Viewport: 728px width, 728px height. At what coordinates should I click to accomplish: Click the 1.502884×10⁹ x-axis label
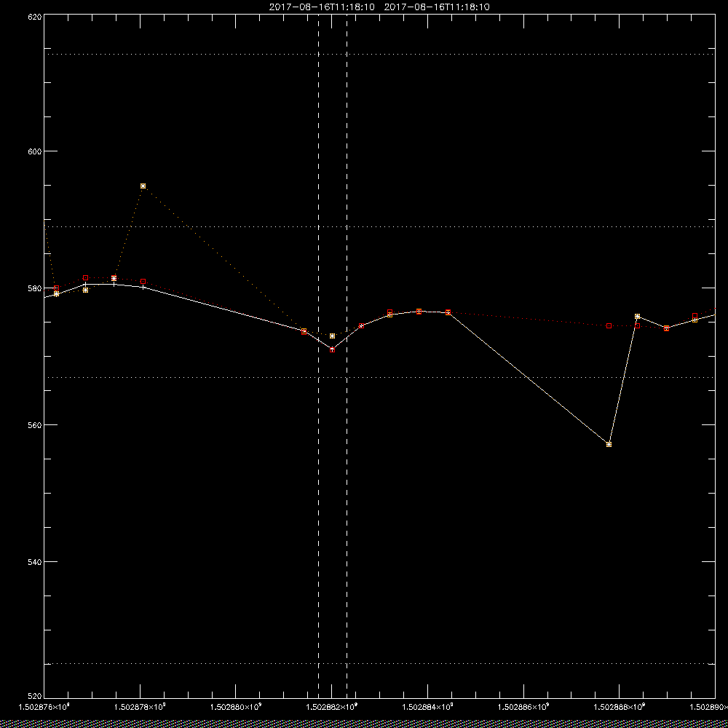click(x=427, y=707)
